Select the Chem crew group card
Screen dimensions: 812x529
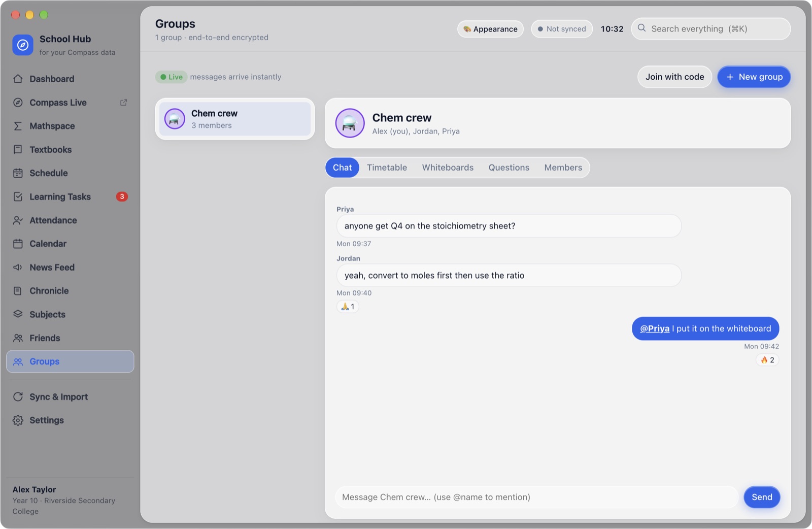point(235,119)
